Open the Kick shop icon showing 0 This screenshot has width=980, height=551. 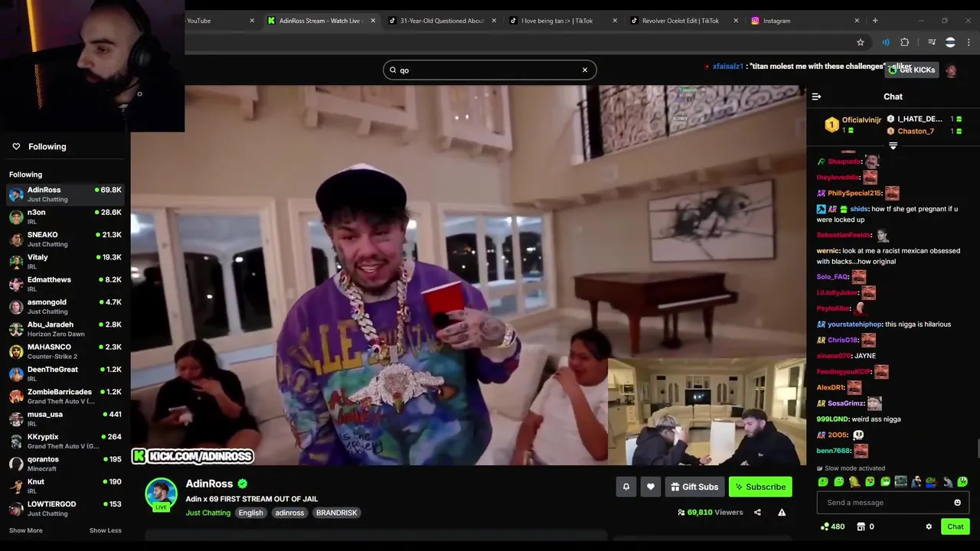pos(865,527)
